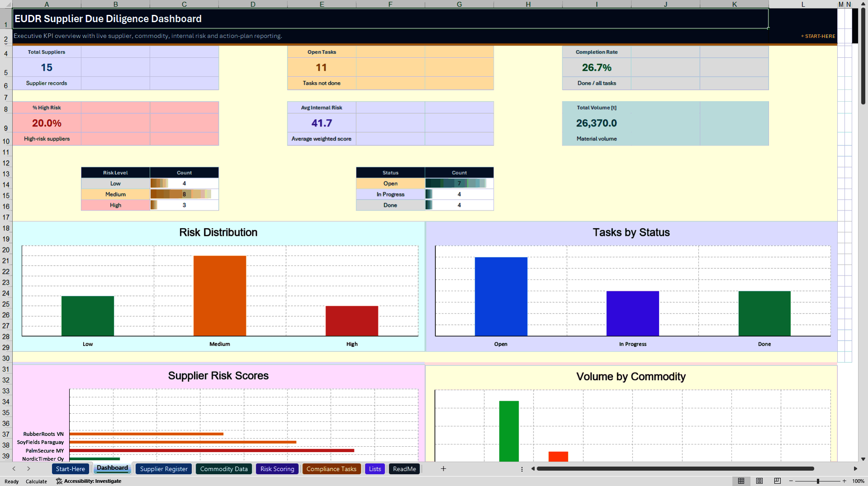
Task: Click the horizontal scrollbar thumb
Action: coord(675,469)
